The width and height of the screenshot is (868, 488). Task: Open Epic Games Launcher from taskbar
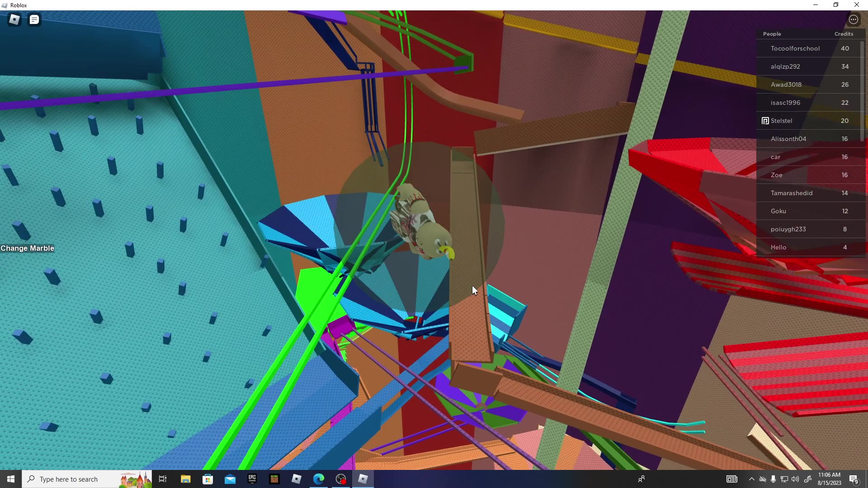point(252,479)
